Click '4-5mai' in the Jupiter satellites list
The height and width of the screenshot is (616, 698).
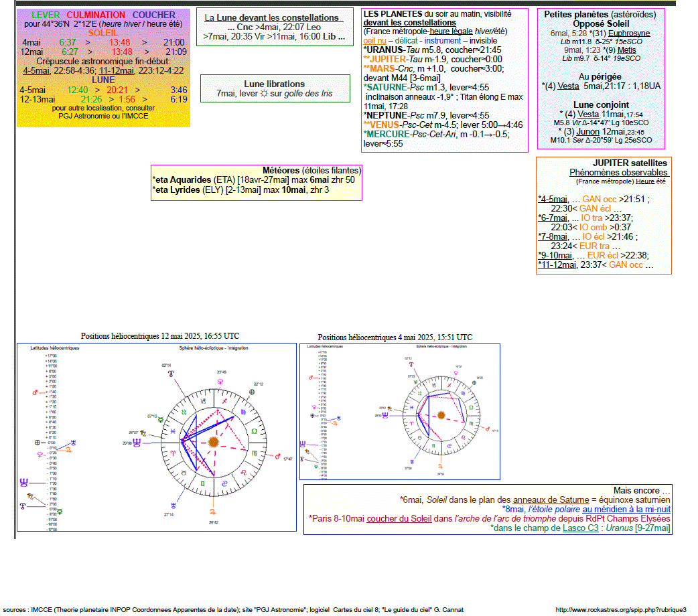[554, 200]
